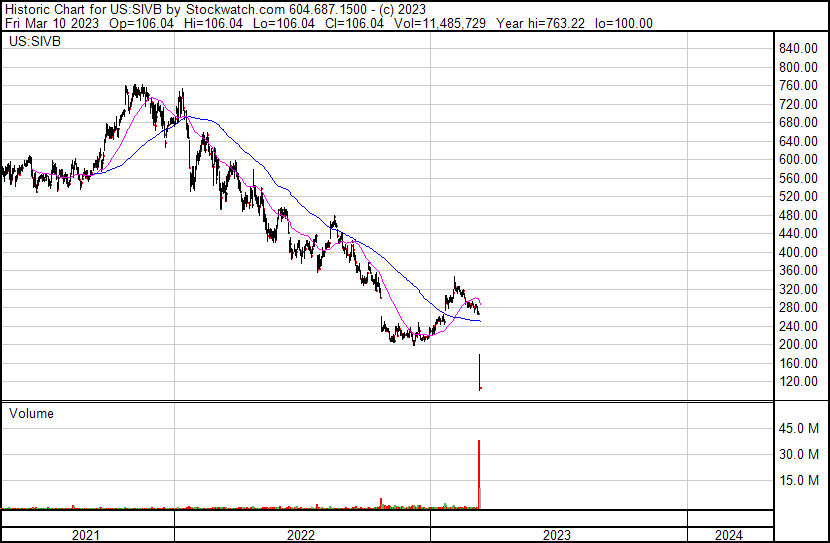Image resolution: width=830 pixels, height=543 pixels.
Task: Click the 200.00 price axis label
Action: (798, 345)
